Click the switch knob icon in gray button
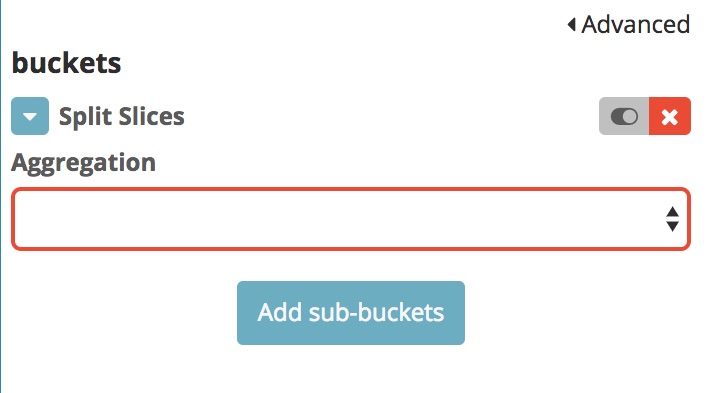713x393 pixels. click(x=624, y=116)
